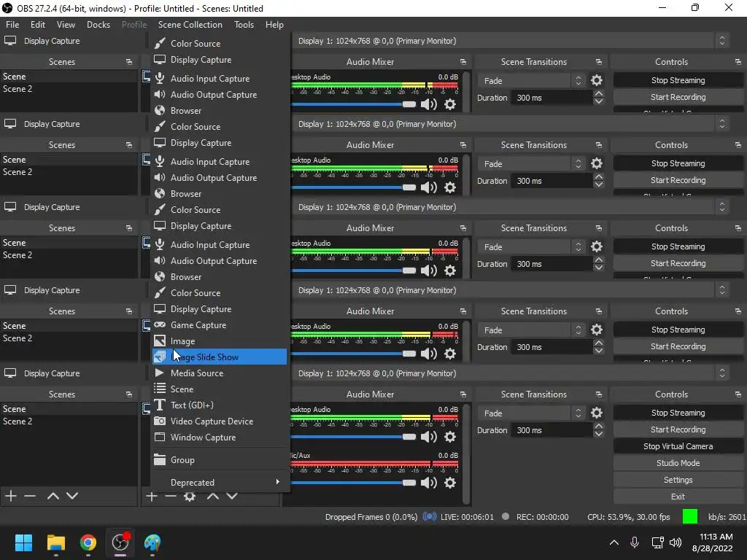Pick Media Source from the menu
Viewport: 747px width, 560px height.
pos(219,373)
